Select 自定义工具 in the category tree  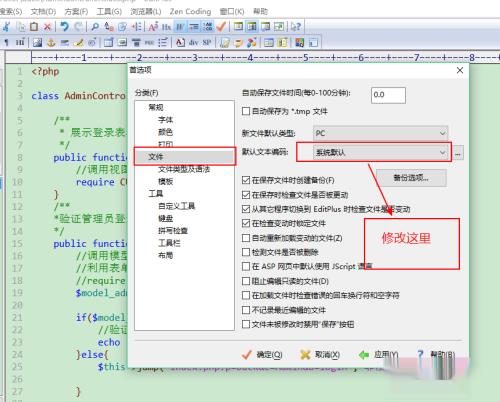click(177, 206)
